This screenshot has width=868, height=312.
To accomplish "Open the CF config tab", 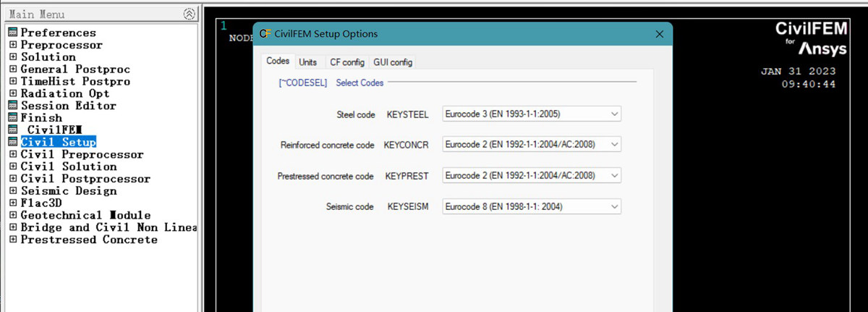I will click(x=347, y=62).
